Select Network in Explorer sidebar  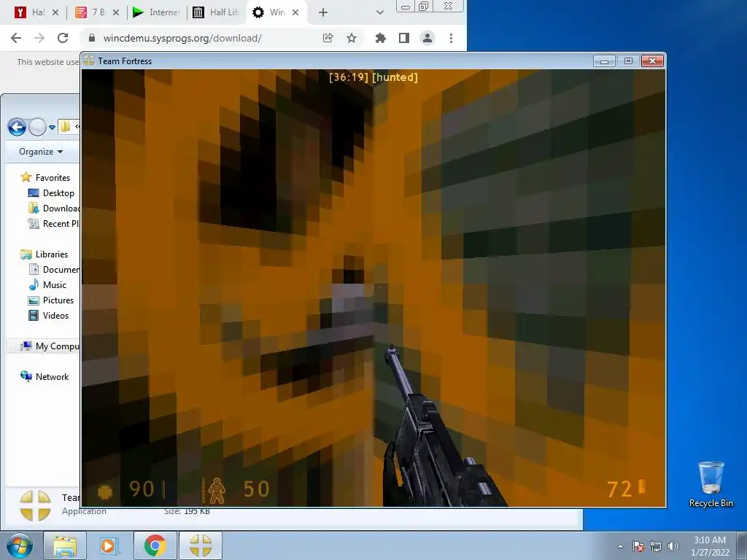[44, 377]
